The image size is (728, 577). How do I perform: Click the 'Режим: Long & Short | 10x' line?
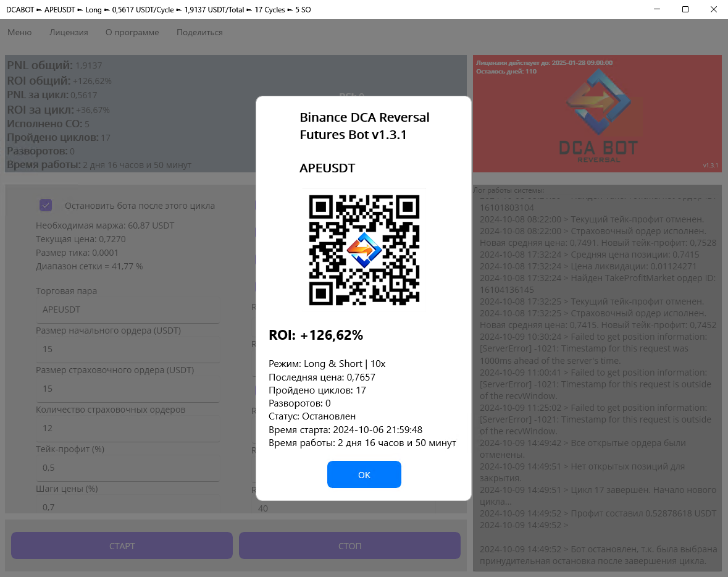pos(327,364)
